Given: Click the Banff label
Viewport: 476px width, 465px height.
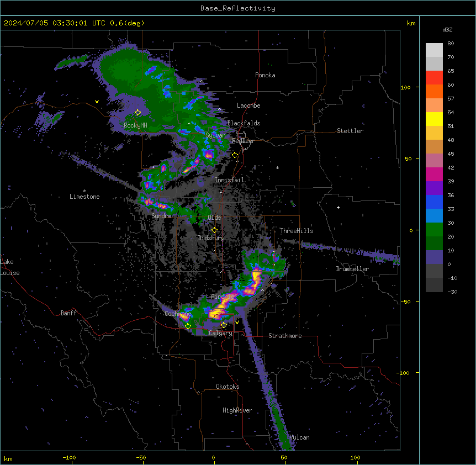Looking at the screenshot, I should (68, 313).
